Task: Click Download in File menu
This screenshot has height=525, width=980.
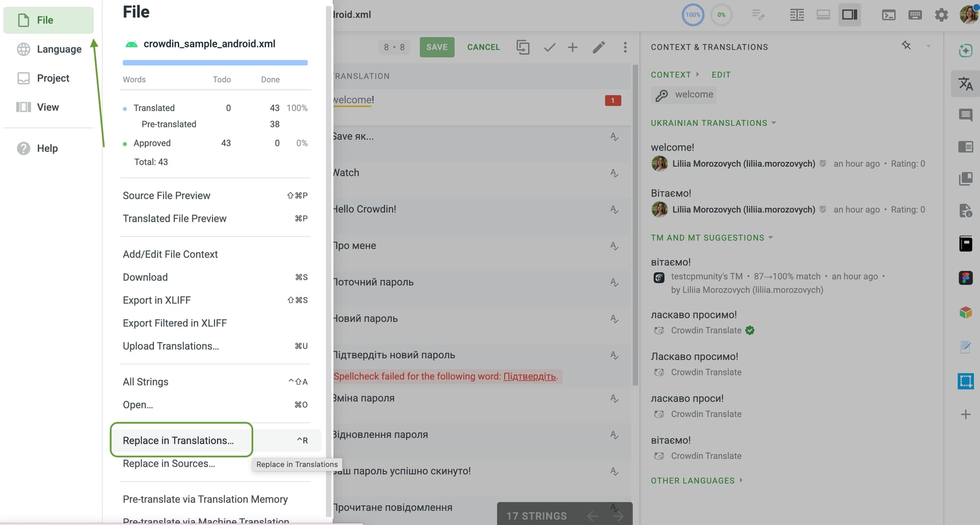Action: 215,277
